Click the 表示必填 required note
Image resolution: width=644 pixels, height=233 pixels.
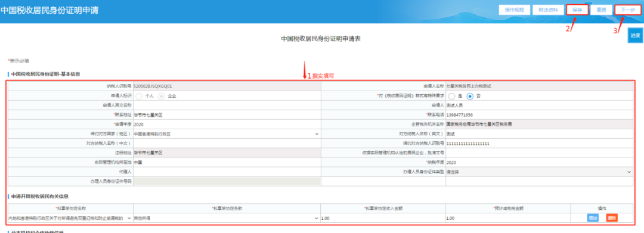[x=19, y=61]
